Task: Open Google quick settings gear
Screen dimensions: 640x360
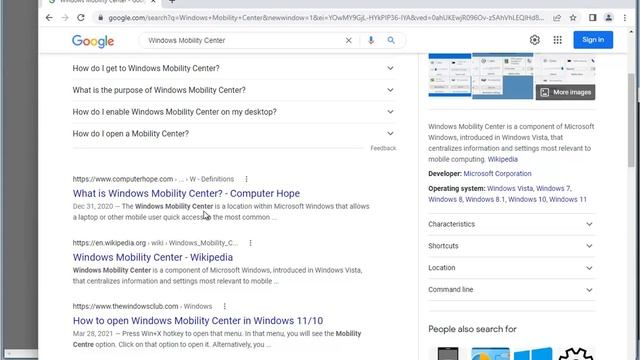Action: pyautogui.click(x=535, y=40)
